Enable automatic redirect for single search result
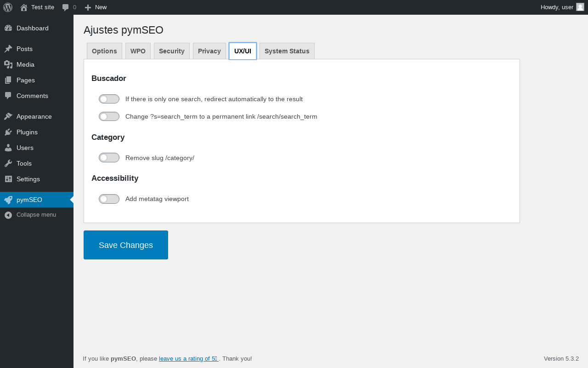This screenshot has height=368, width=588. [x=109, y=99]
